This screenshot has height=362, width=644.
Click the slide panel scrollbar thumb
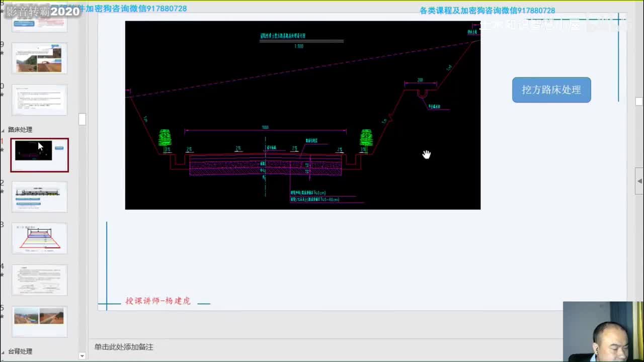[x=82, y=119]
